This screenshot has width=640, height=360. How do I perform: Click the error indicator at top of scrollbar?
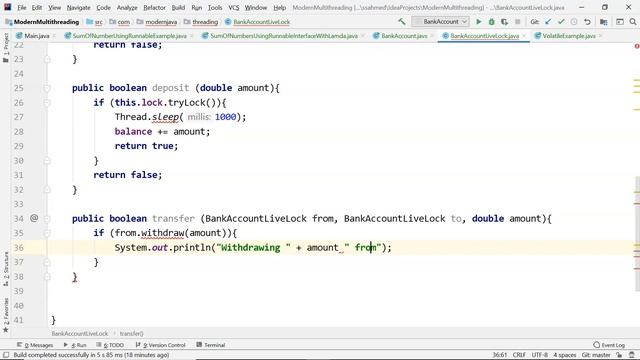[x=637, y=46]
